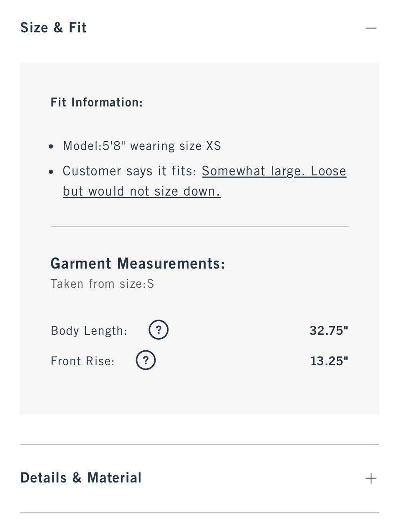Open the Front Rise help question mark
399x532 pixels.
pos(146,360)
